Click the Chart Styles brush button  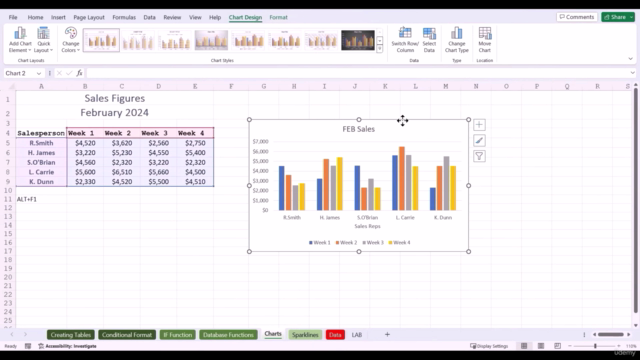coord(479,141)
